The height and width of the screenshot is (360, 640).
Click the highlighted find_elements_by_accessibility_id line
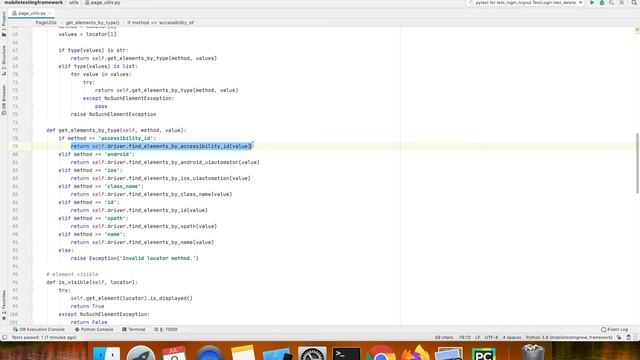pyautogui.click(x=161, y=146)
